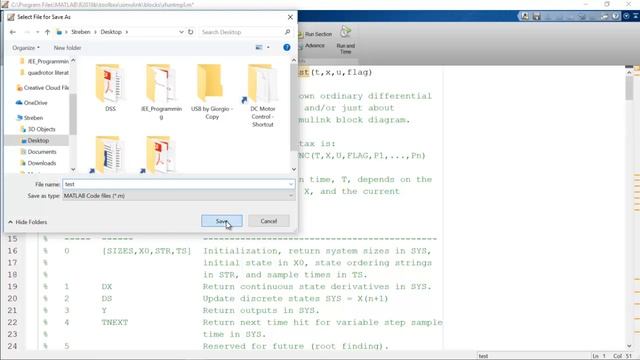The height and width of the screenshot is (360, 640).
Task: Click down arrow of file list scrollbar
Action: click(294, 169)
